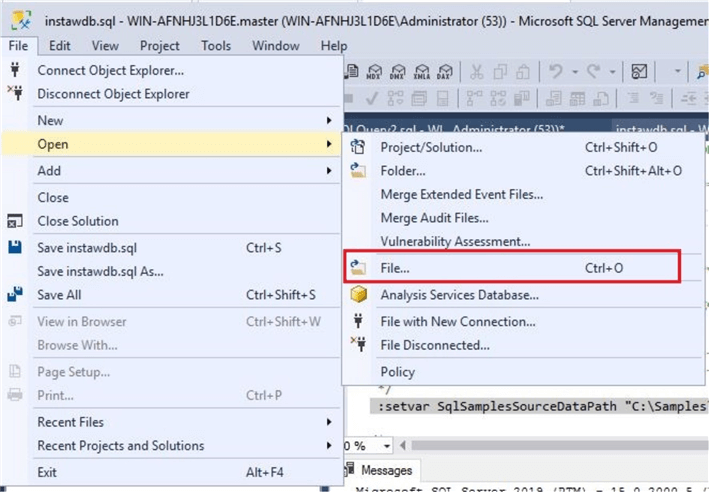Click the Parse checkmark icon
This screenshot has width=709, height=492.
[372, 98]
